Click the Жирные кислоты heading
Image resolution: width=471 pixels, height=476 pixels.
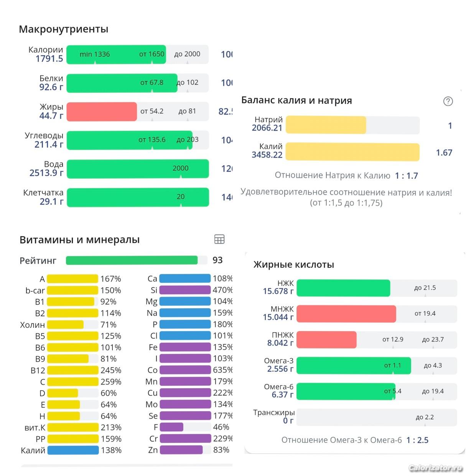click(x=293, y=265)
